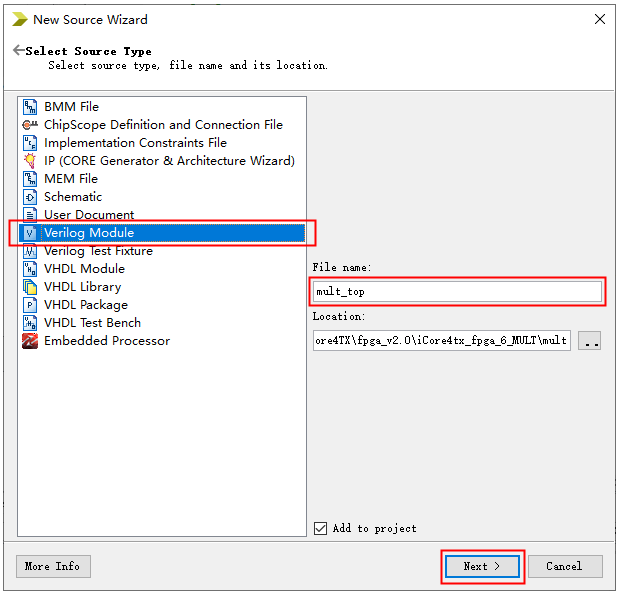Viewport: 618px width, 595px height.
Task: Click the ChipScope Definition and Connection File icon
Action: pyautogui.click(x=30, y=125)
